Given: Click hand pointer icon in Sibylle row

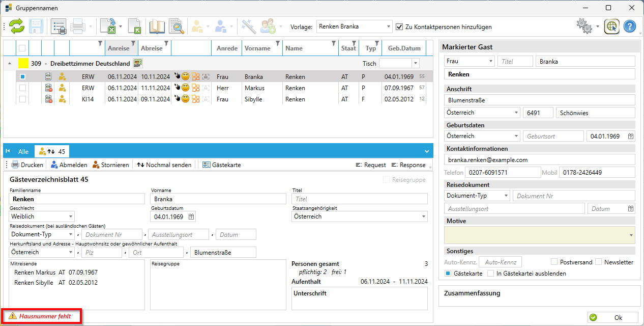Looking at the screenshot, I should (x=177, y=99).
